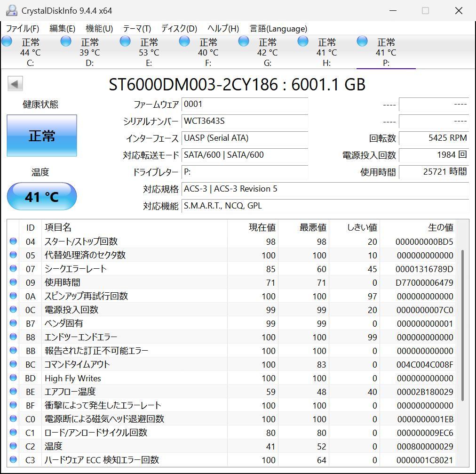Select drive F: status indicator icon
476x474 pixels.
184,41
